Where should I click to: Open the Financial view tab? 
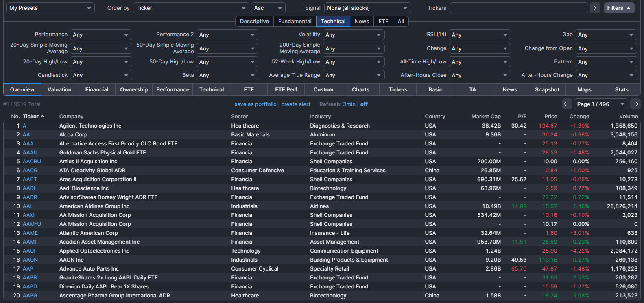pos(97,89)
